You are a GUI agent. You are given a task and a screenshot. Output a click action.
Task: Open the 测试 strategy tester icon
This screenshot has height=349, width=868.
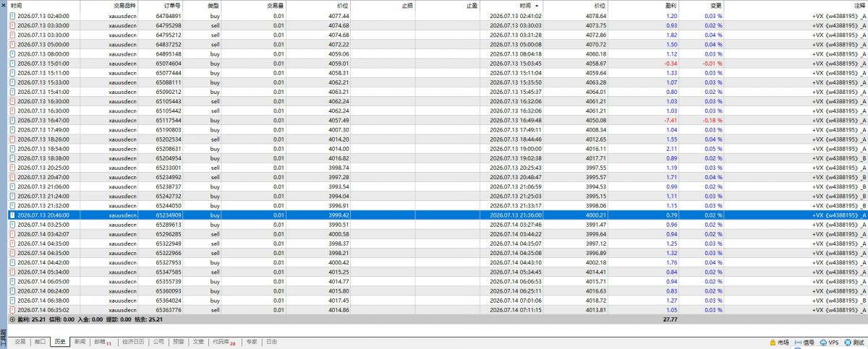(x=848, y=342)
